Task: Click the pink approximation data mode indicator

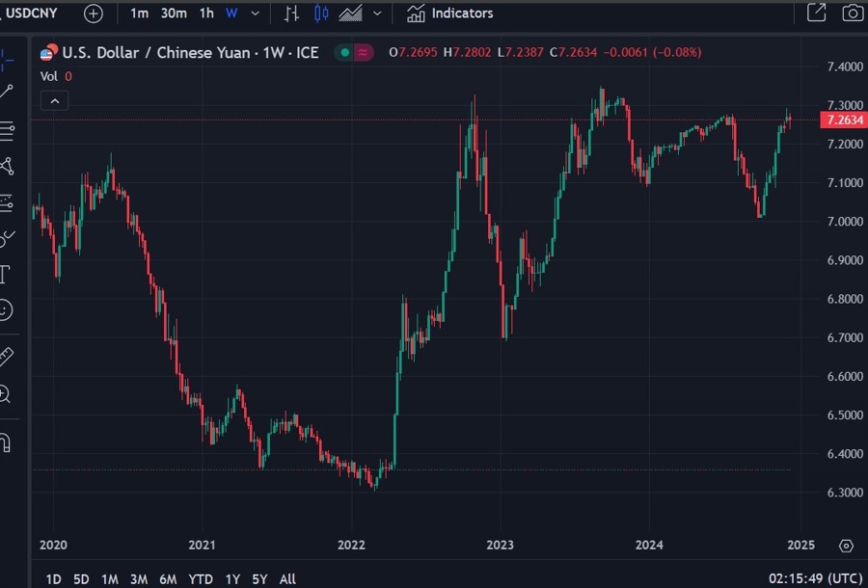Action: [364, 53]
